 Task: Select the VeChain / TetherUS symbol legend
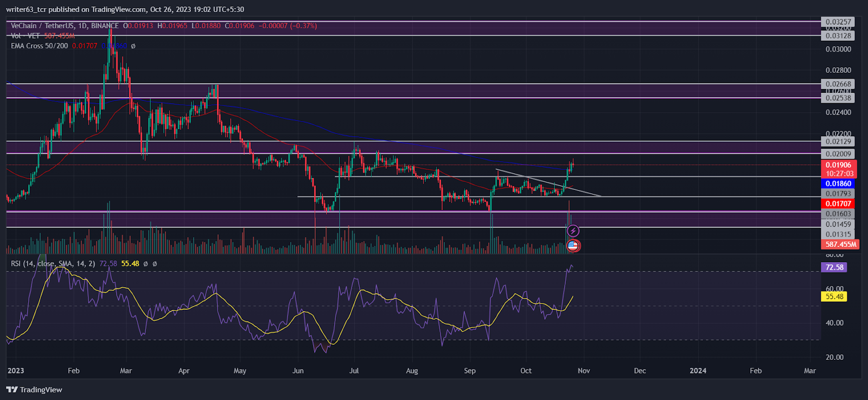point(65,26)
